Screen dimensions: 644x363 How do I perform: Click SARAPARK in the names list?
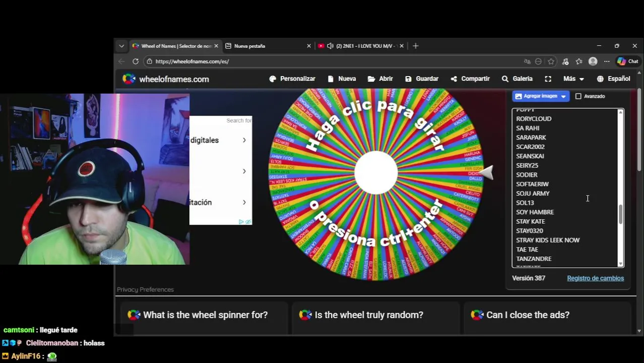coord(531,137)
